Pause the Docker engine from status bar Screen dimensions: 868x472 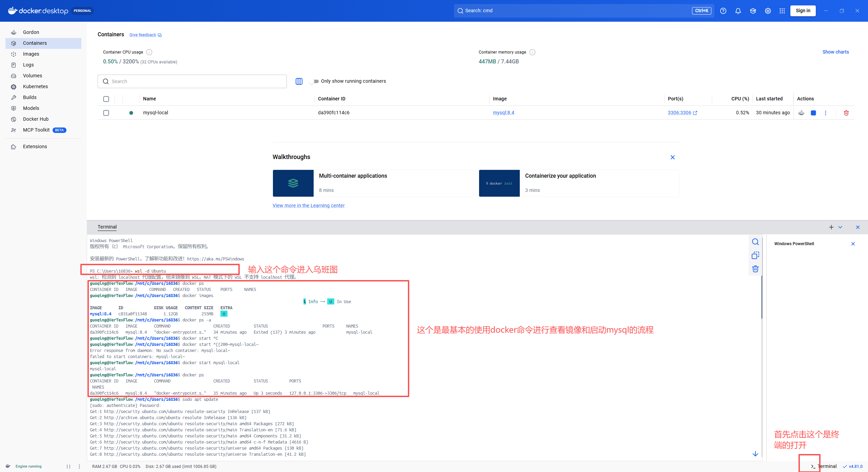(68, 467)
